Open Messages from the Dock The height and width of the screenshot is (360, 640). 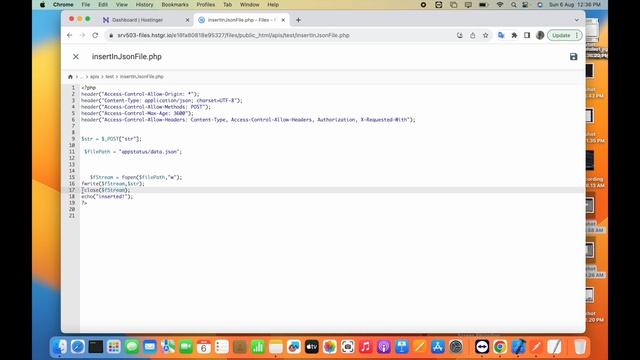(132, 347)
